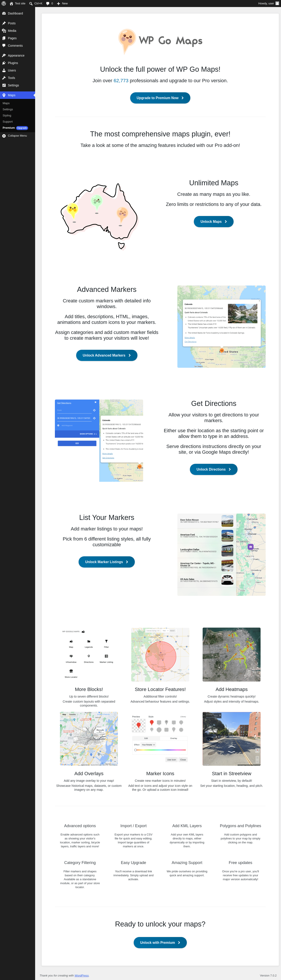Click the Maps location pin icon

coord(4,95)
